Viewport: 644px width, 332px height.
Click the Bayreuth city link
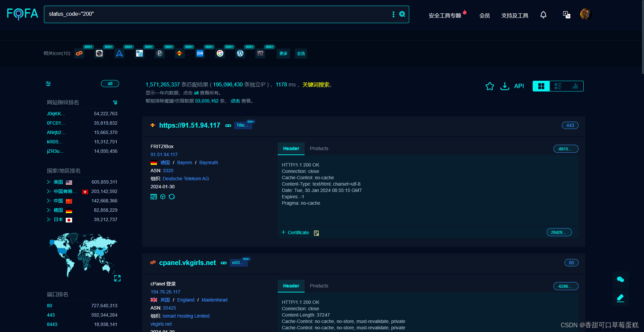click(209, 162)
